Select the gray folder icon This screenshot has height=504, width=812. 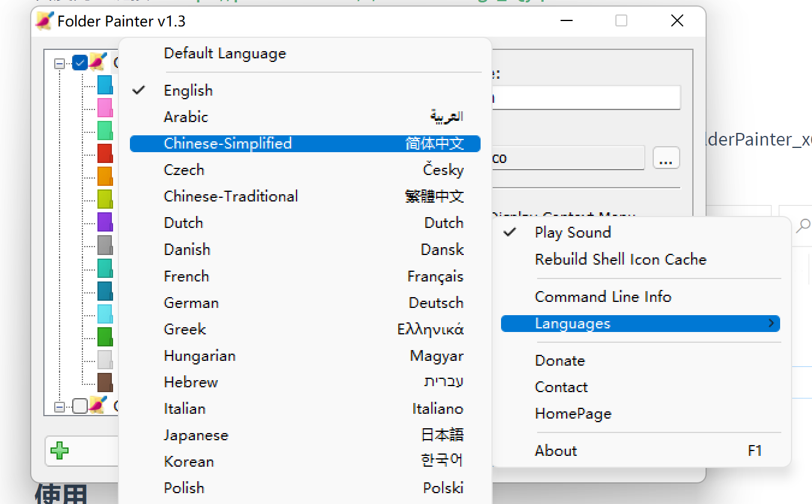[x=105, y=245]
